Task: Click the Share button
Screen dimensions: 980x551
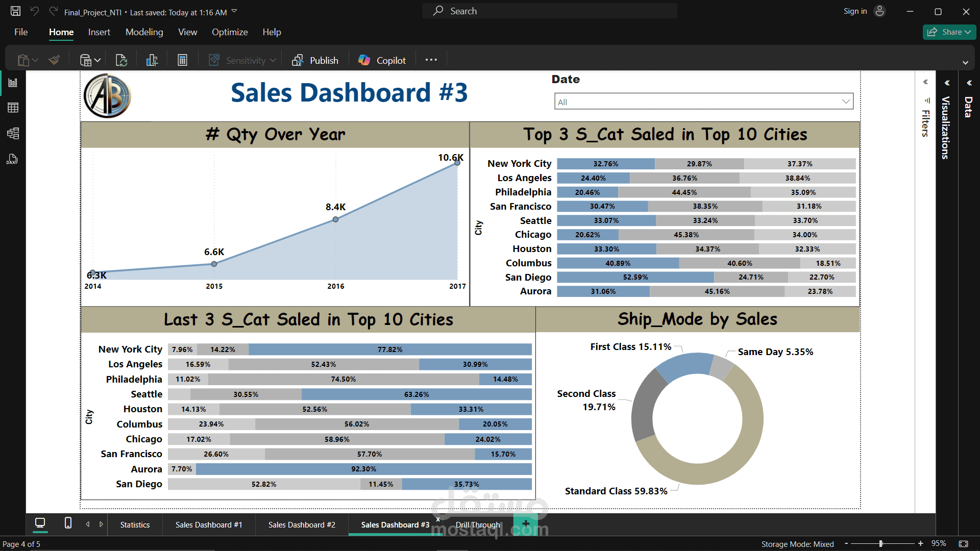Action: [x=948, y=32]
